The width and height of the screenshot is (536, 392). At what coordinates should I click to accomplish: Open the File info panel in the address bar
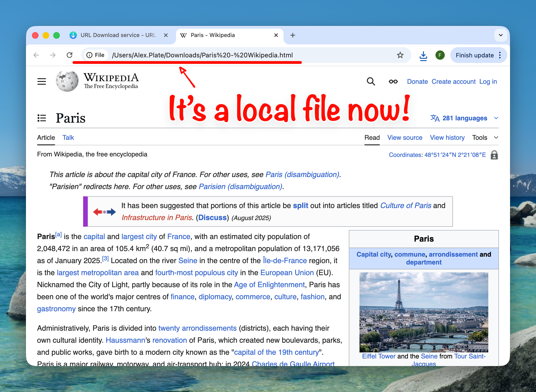[89, 55]
